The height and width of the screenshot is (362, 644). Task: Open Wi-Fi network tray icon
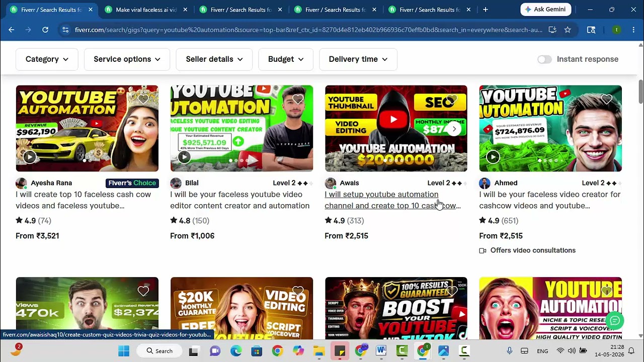coord(560,351)
